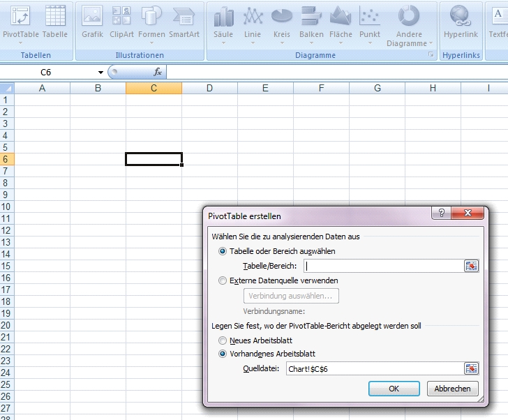Select 'Externe Datenquelle verwenden' option
The height and width of the screenshot is (420, 508).
(223, 280)
